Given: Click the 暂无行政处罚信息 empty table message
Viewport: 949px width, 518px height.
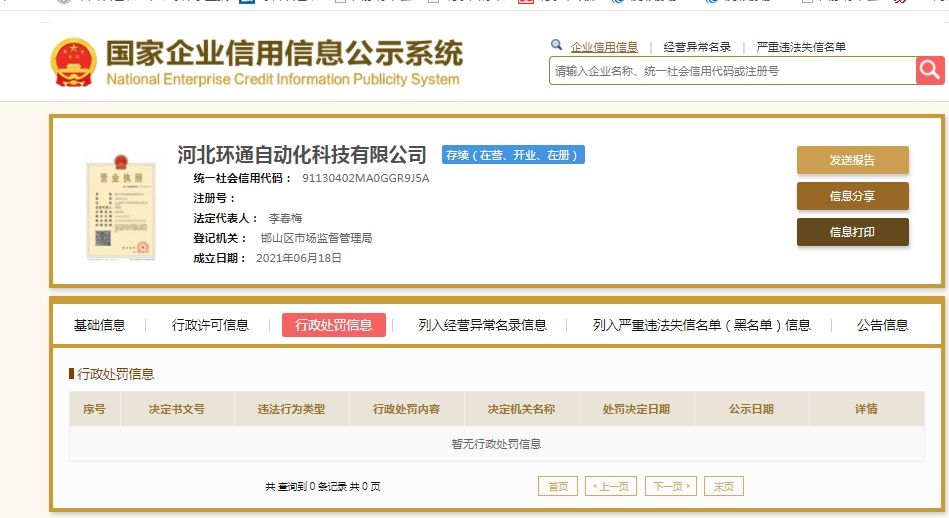Looking at the screenshot, I should tap(496, 444).
